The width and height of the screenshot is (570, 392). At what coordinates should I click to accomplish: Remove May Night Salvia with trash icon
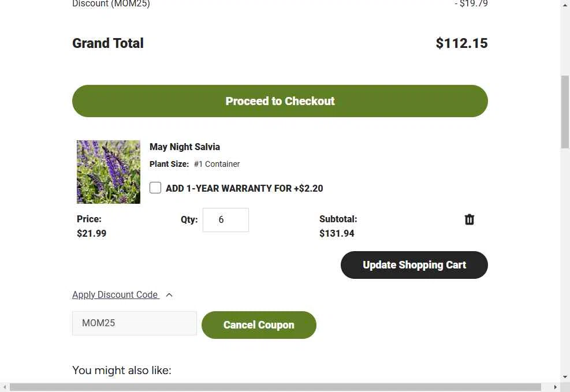[470, 219]
